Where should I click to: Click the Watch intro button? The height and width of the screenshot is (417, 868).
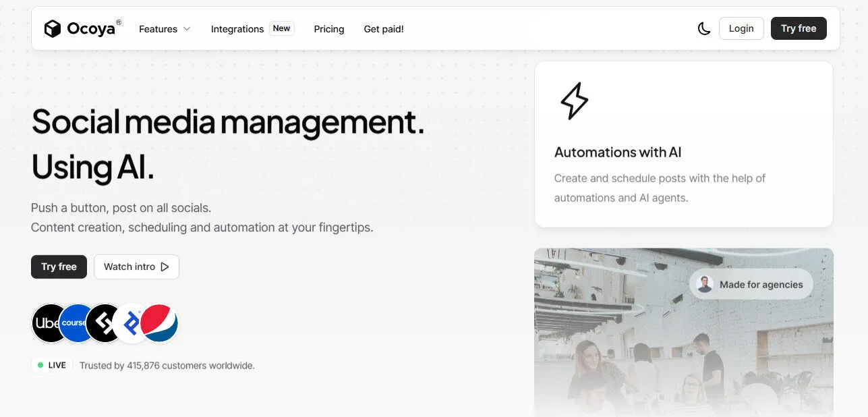(136, 267)
